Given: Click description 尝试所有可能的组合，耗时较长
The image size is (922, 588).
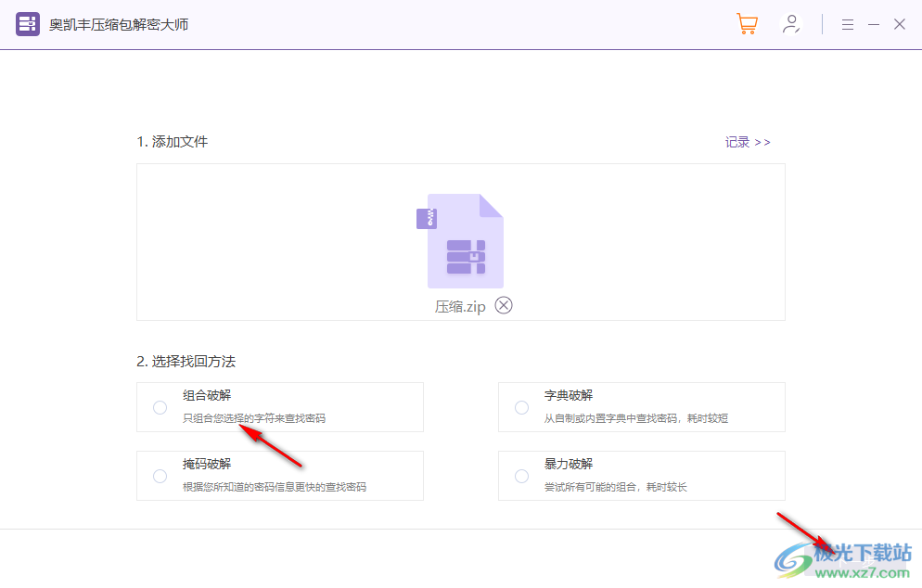Looking at the screenshot, I should click(616, 487).
